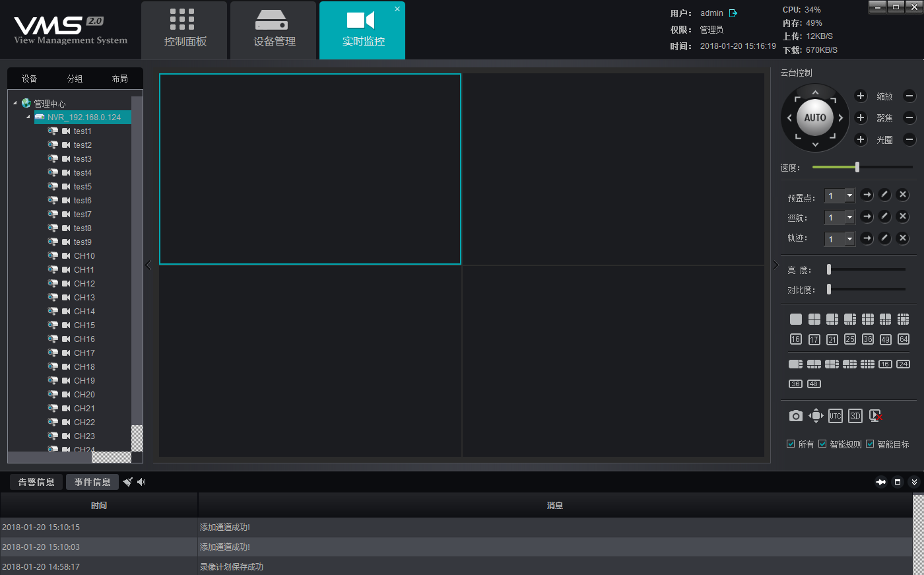
Task: Select the wide 48-view layout icon
Action: pyautogui.click(x=814, y=384)
